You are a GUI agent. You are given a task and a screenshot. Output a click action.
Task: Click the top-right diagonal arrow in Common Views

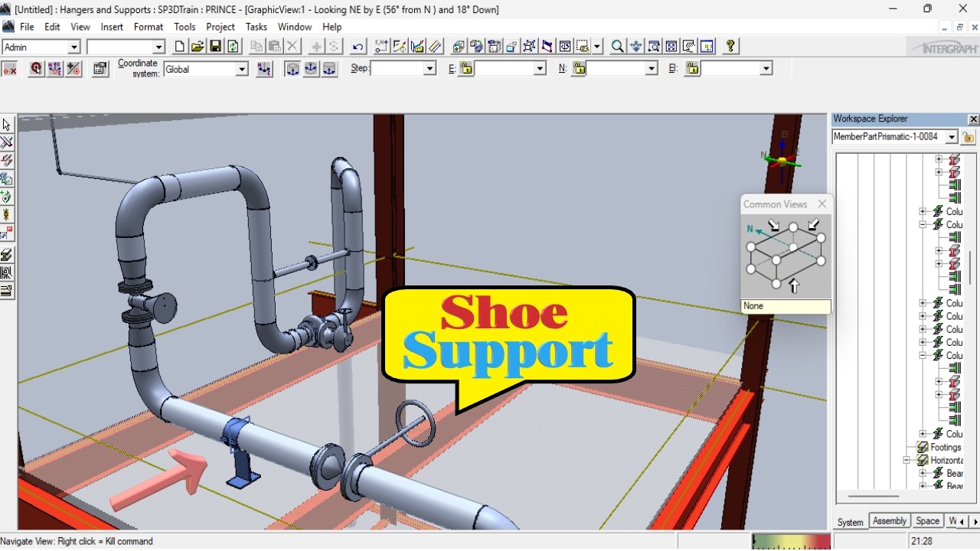coord(814,224)
